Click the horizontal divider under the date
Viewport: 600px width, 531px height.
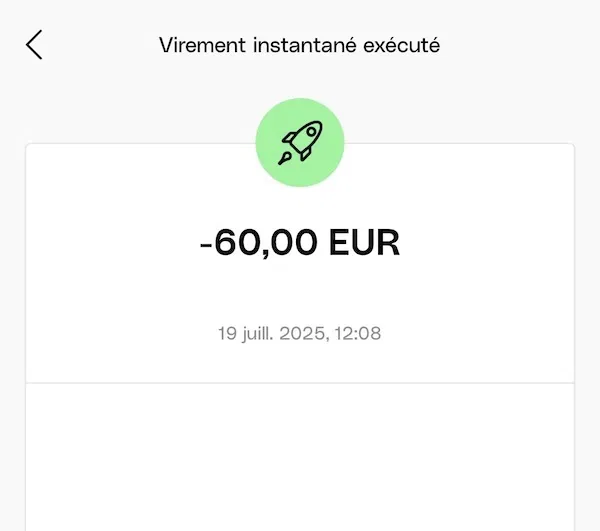click(300, 383)
